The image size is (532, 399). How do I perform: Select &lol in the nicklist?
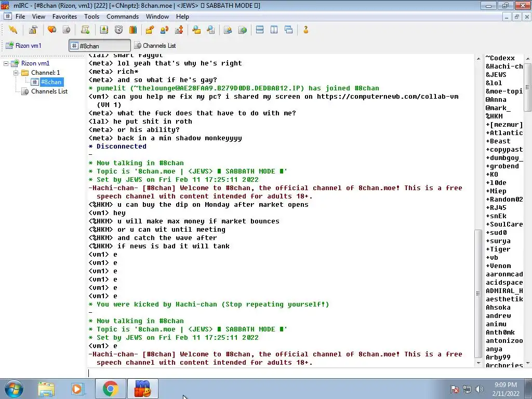[494, 83]
